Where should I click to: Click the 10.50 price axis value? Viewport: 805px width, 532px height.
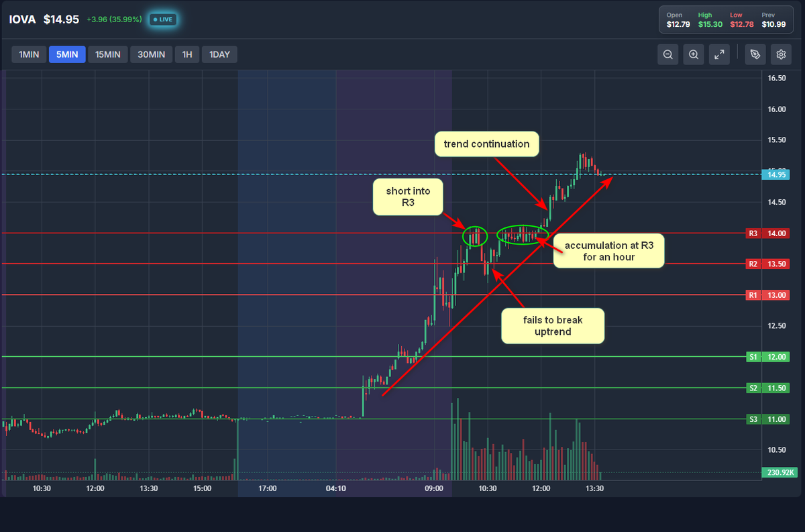(777, 450)
